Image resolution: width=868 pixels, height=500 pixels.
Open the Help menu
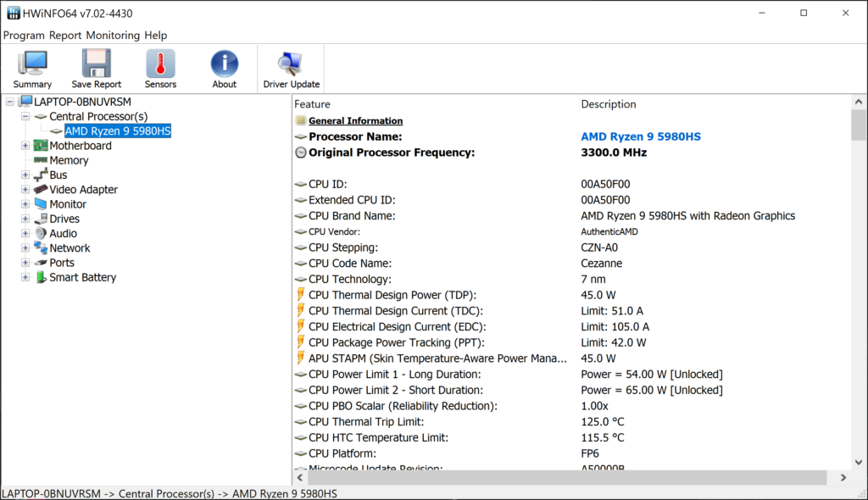coord(156,36)
